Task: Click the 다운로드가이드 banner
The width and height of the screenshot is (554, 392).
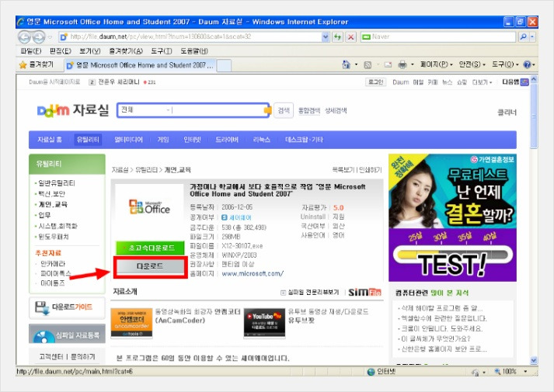Action: point(67,307)
